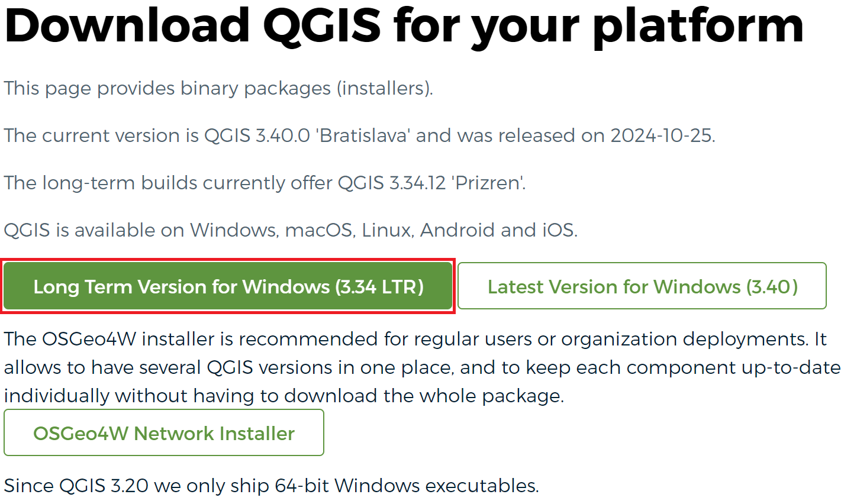This screenshot has width=857, height=504.
Task: Click the 'Prizren' release name
Action: pos(488,183)
